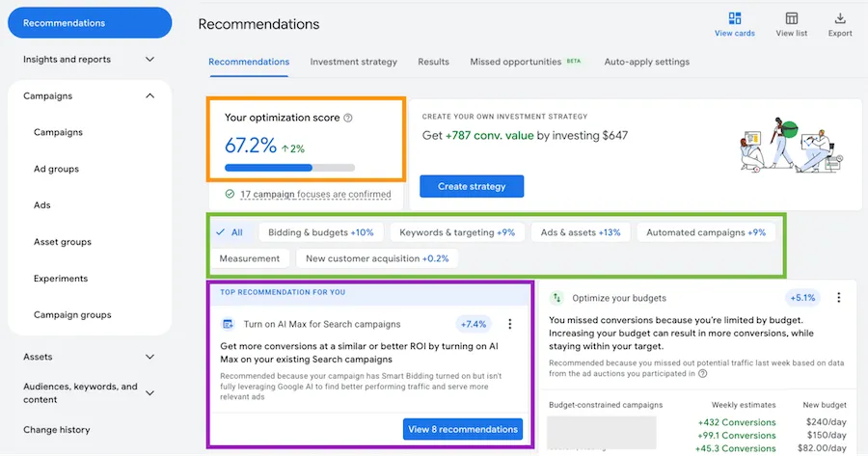This screenshot has height=456, width=868.
Task: Click the green 2% increase indicator
Action: (x=293, y=148)
